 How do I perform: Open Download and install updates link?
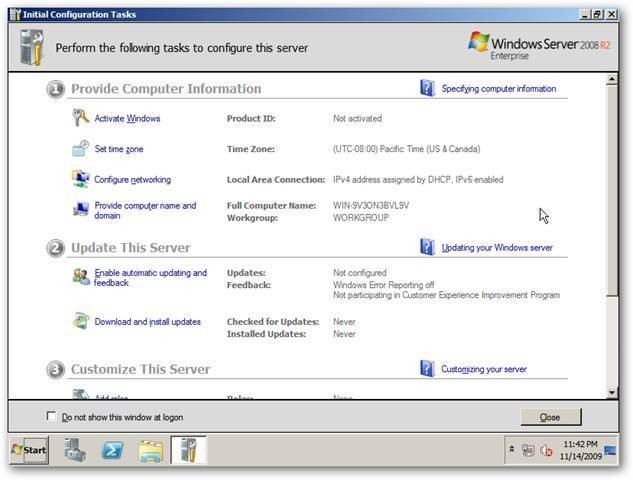147,322
